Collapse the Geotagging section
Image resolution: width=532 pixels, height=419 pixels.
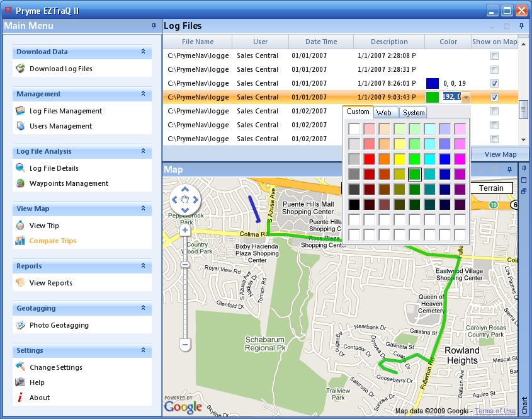[143, 307]
